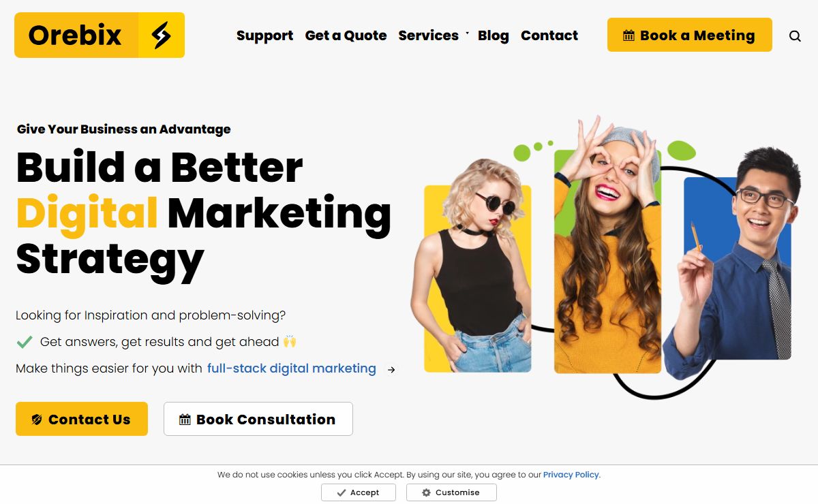
Task: Open the Contact navigation link
Action: click(549, 35)
